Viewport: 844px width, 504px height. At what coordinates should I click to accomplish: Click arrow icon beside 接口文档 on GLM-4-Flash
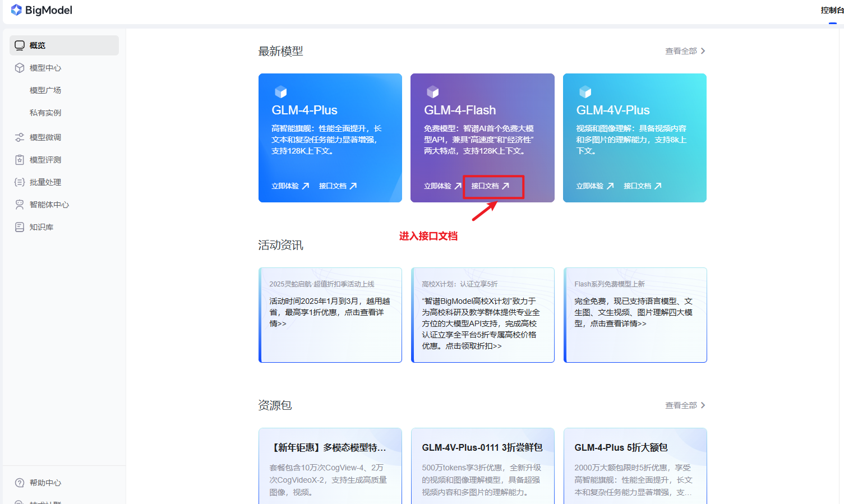(x=506, y=186)
